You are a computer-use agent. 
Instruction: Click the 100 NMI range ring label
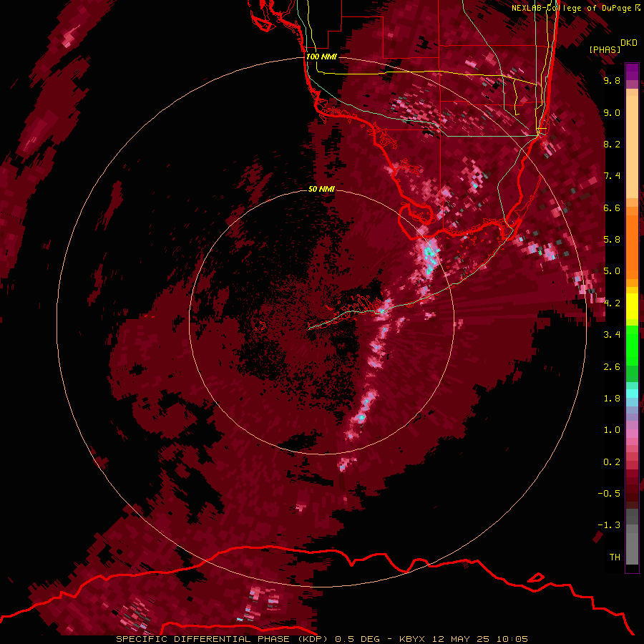tap(321, 57)
